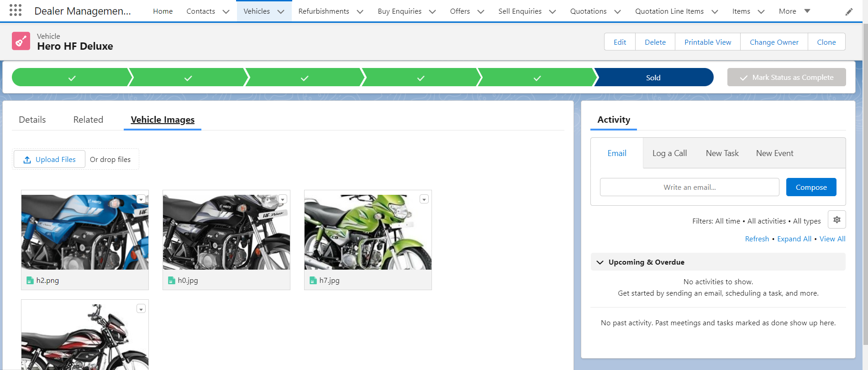Open the Offers tab dropdown chevron

(x=481, y=11)
